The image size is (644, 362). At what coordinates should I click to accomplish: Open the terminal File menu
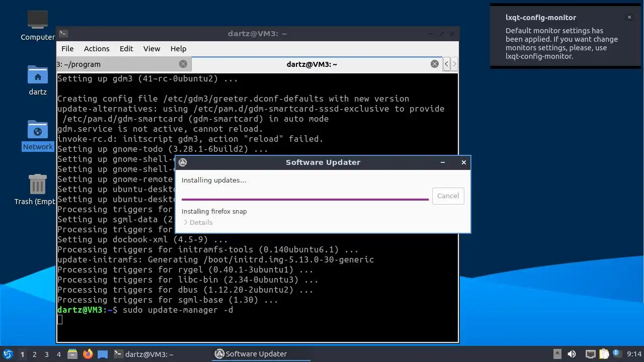[x=67, y=49]
